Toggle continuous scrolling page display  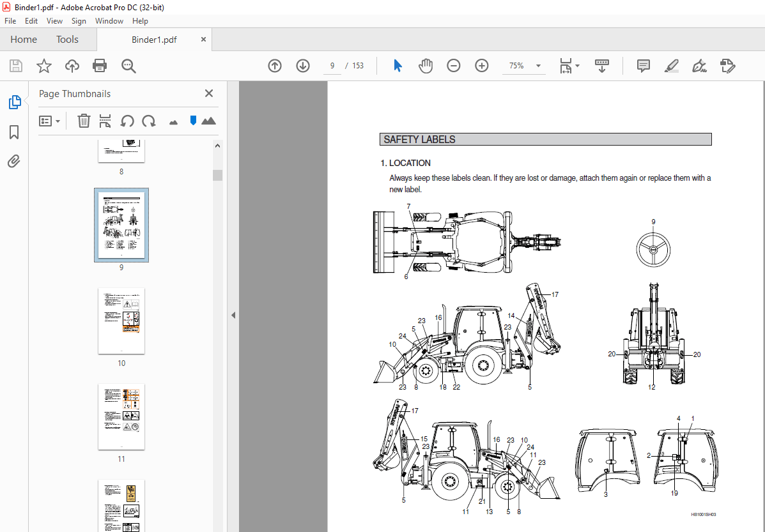(601, 65)
